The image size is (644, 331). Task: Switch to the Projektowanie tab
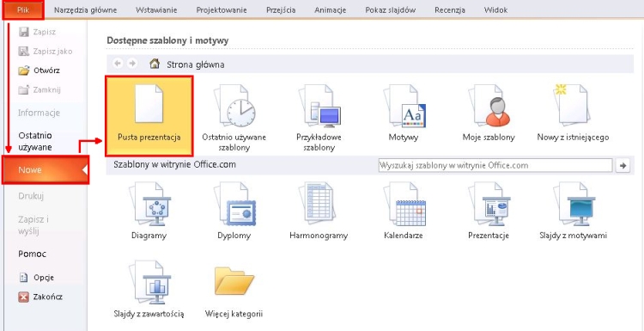tap(222, 10)
